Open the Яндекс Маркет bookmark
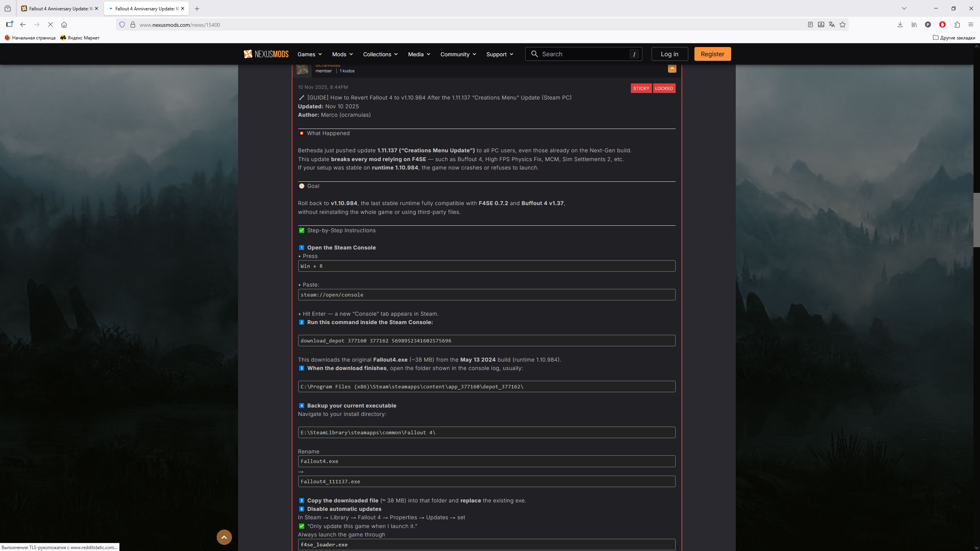The width and height of the screenshot is (980, 551). 80,38
